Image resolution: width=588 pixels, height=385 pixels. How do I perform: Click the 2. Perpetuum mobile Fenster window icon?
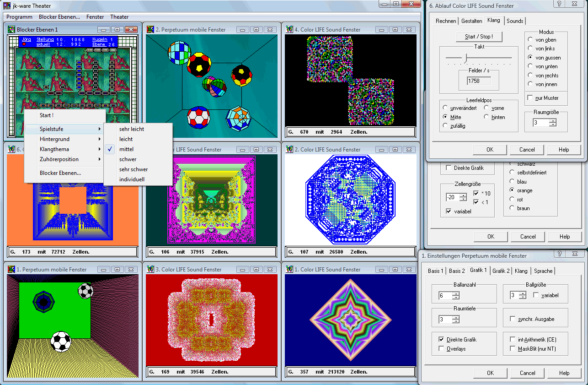click(150, 29)
